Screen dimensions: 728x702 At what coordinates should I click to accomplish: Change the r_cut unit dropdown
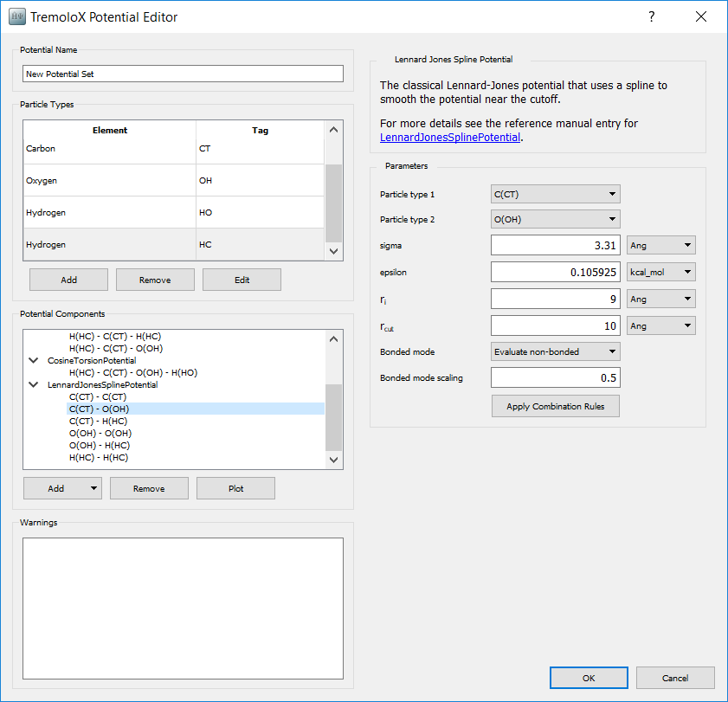pyautogui.click(x=661, y=326)
